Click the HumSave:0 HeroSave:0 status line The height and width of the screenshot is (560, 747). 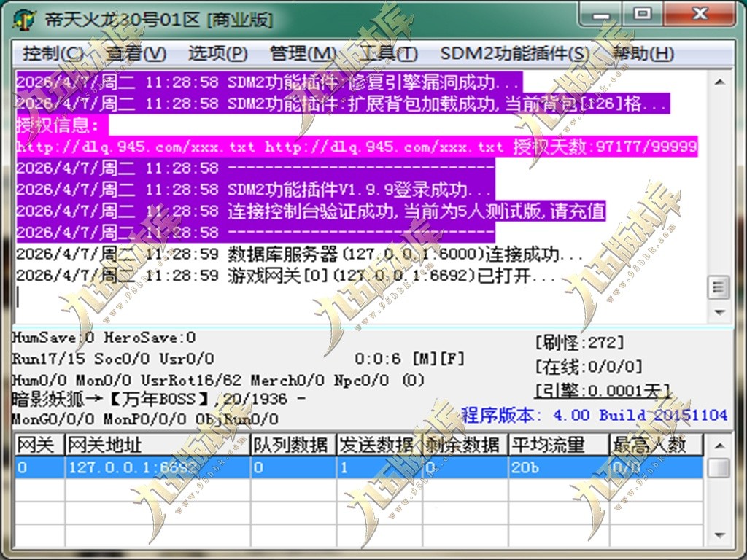[x=104, y=338]
